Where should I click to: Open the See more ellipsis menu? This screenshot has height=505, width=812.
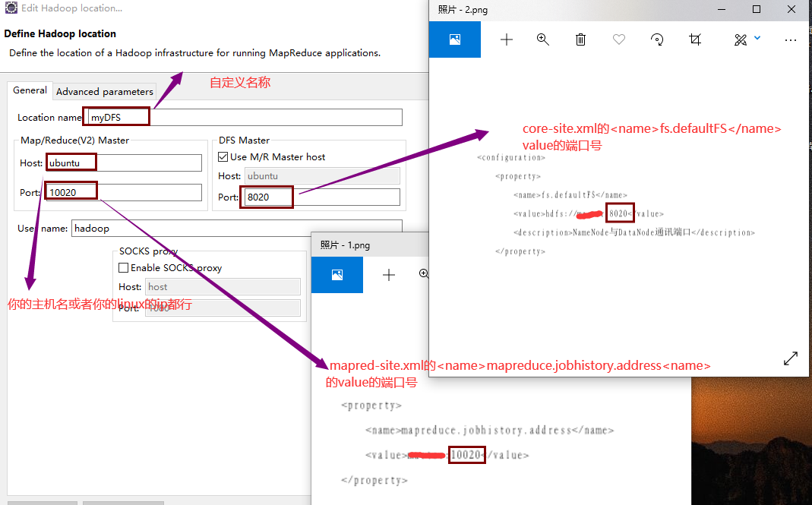click(x=790, y=39)
